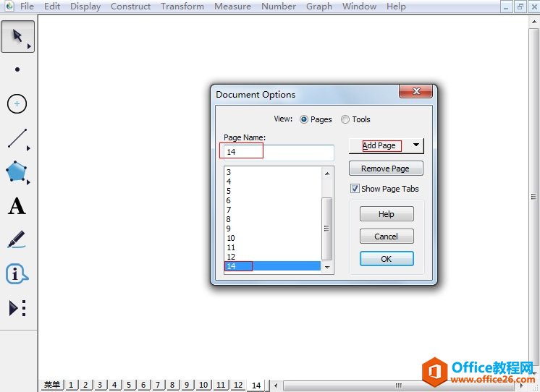Click the Page Name input field
540x392 pixels.
(279, 152)
